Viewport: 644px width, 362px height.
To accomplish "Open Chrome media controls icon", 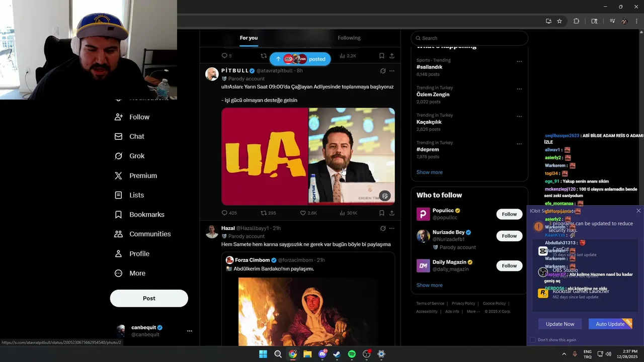I will (612, 21).
